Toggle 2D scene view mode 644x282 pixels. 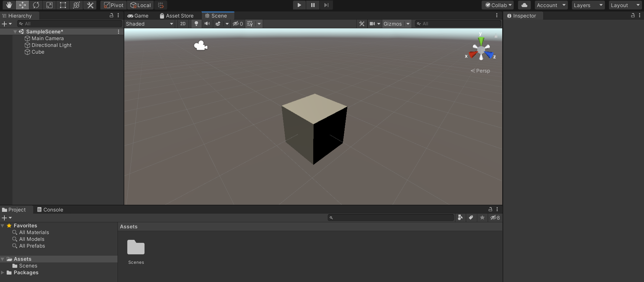coord(183,24)
